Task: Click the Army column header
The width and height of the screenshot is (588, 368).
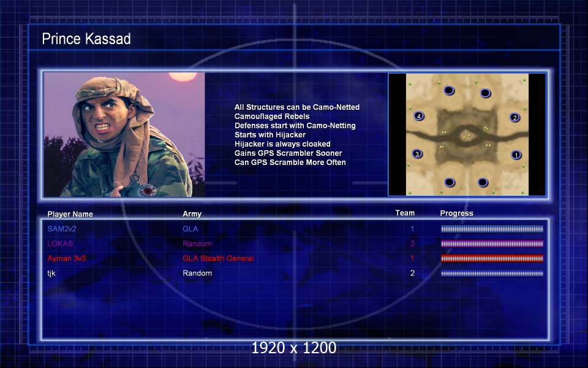Action: pyautogui.click(x=192, y=213)
